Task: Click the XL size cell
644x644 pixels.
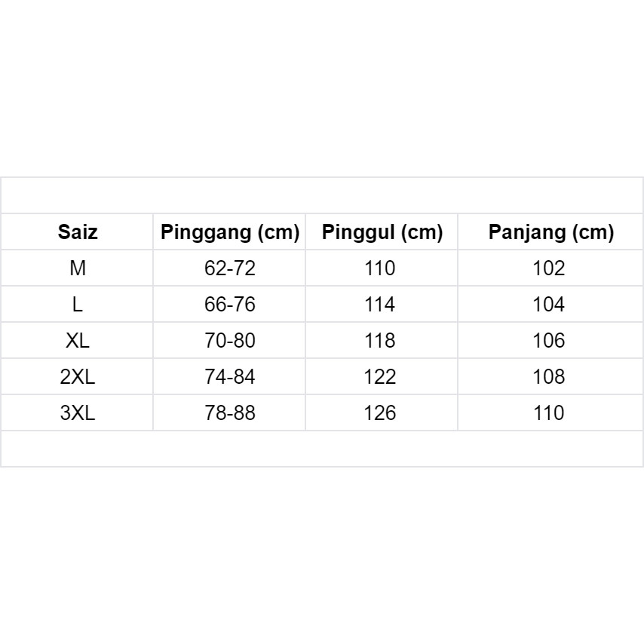Action: [x=78, y=341]
